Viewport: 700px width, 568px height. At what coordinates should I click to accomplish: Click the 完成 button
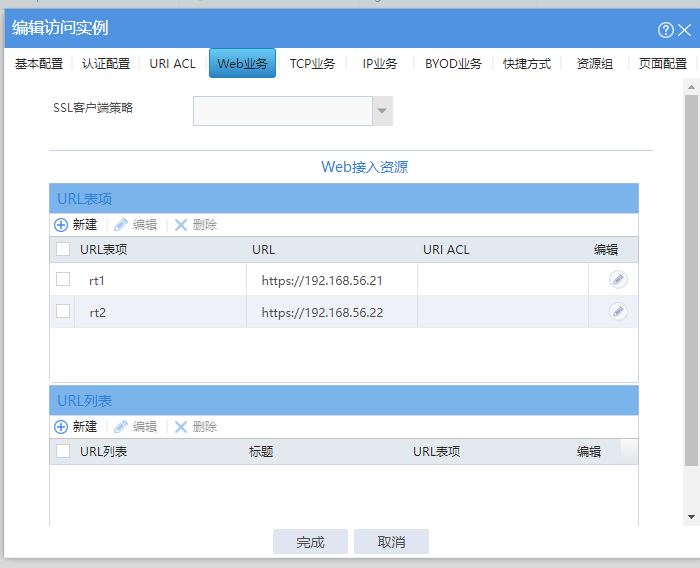click(310, 542)
